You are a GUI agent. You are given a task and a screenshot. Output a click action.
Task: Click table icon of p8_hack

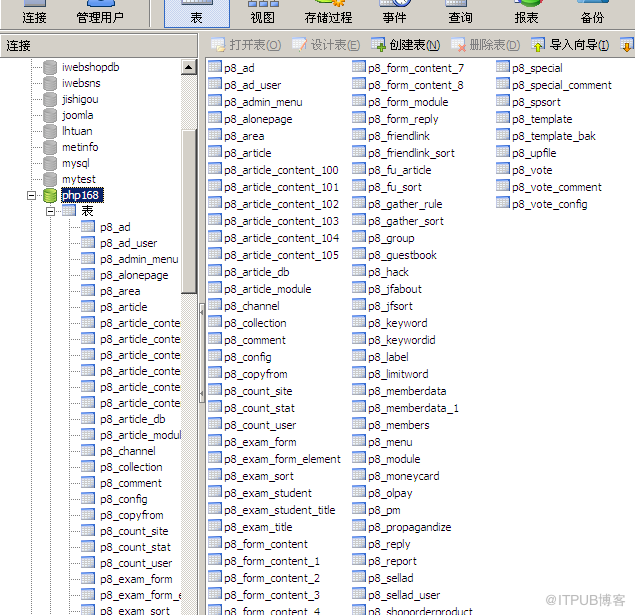(359, 271)
